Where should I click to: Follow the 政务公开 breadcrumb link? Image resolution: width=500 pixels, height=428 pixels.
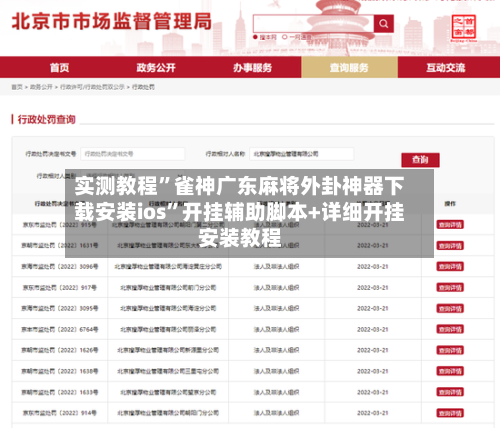click(x=41, y=87)
